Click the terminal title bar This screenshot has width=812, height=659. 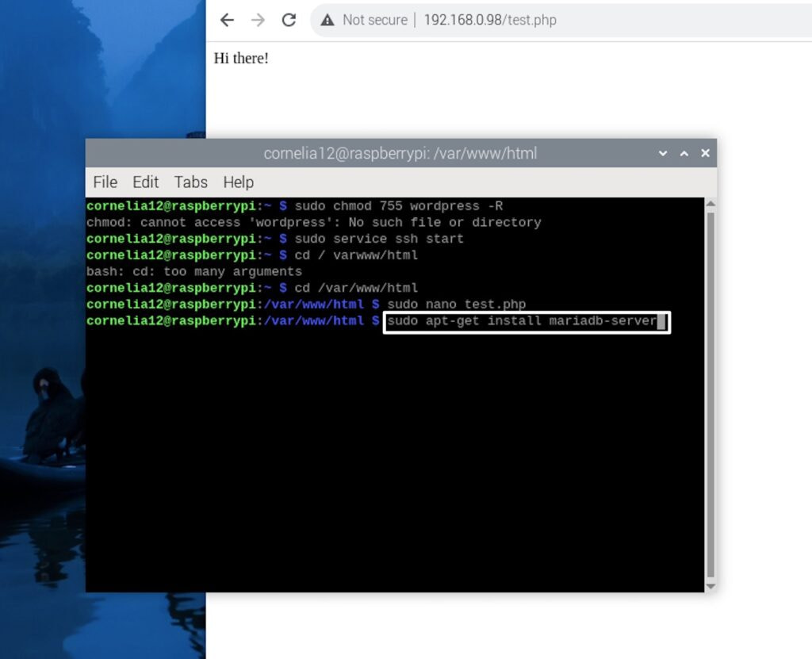click(396, 153)
